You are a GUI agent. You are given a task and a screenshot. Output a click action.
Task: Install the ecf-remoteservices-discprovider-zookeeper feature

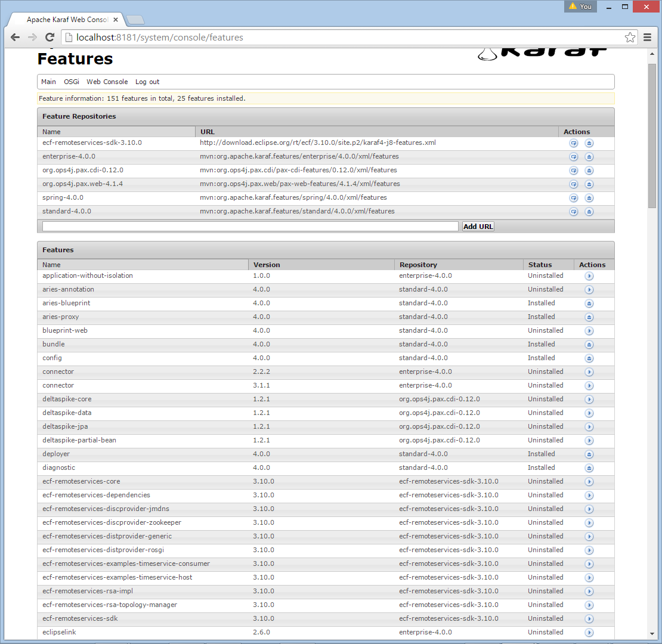pos(589,523)
